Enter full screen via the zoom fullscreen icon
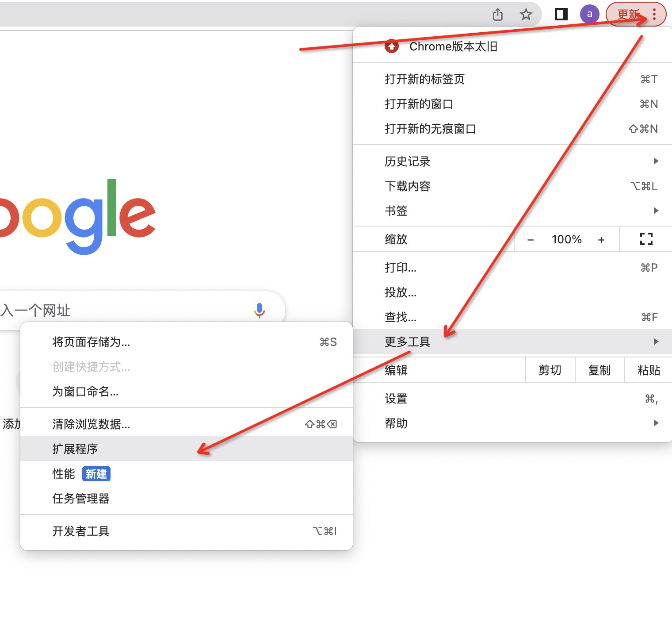The height and width of the screenshot is (622, 672). 646,239
